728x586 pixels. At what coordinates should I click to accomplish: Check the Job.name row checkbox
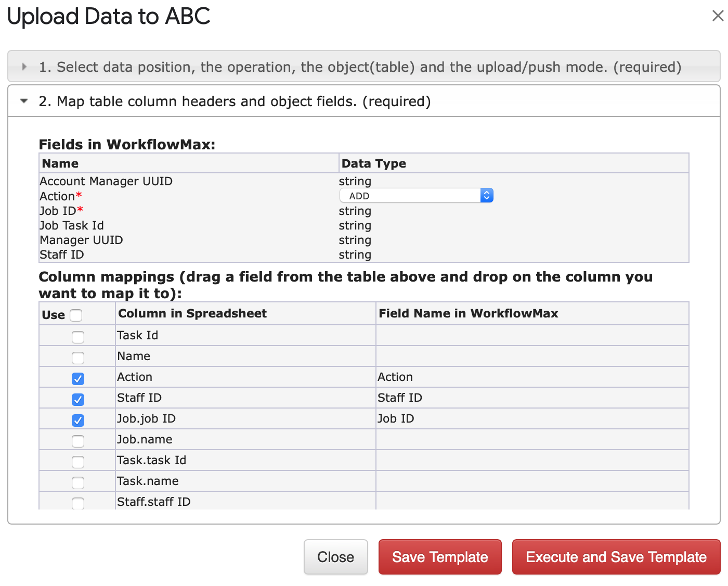click(78, 441)
